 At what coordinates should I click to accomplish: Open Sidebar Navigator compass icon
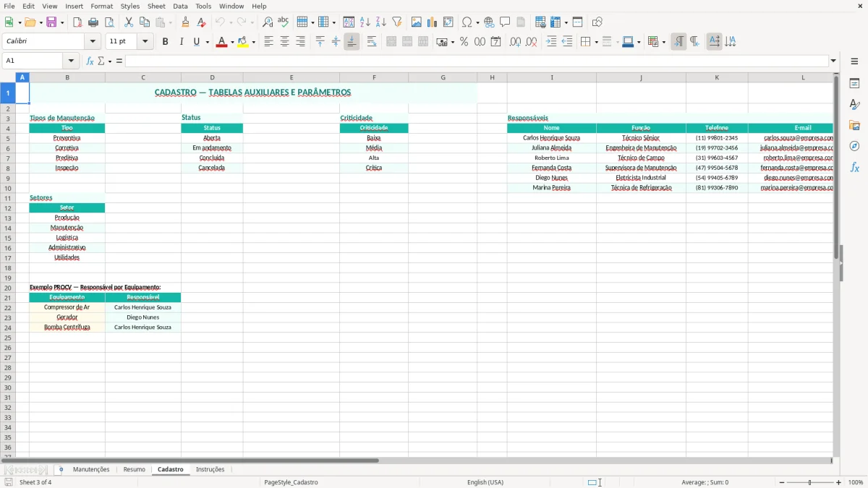(854, 146)
